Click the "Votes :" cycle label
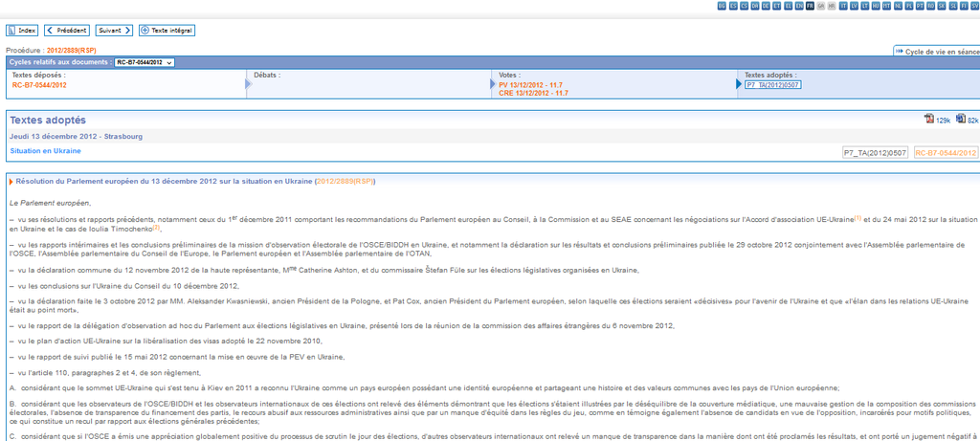 (x=509, y=75)
